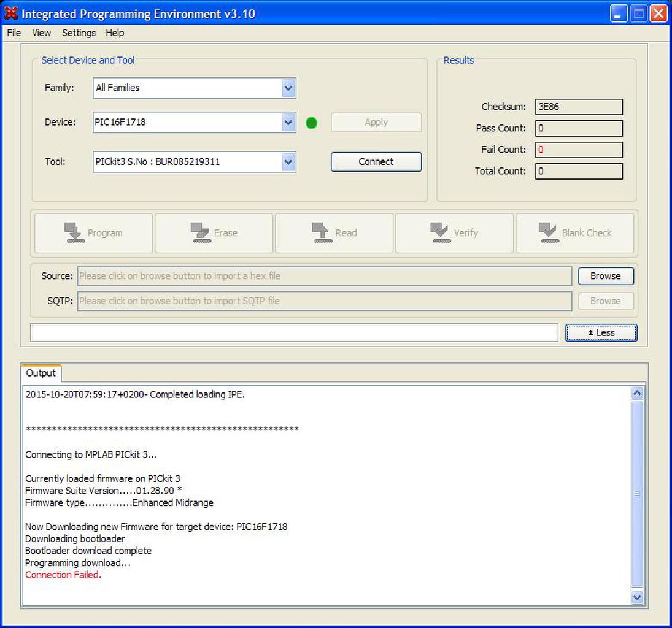Click the Fail Count value field

click(x=579, y=150)
